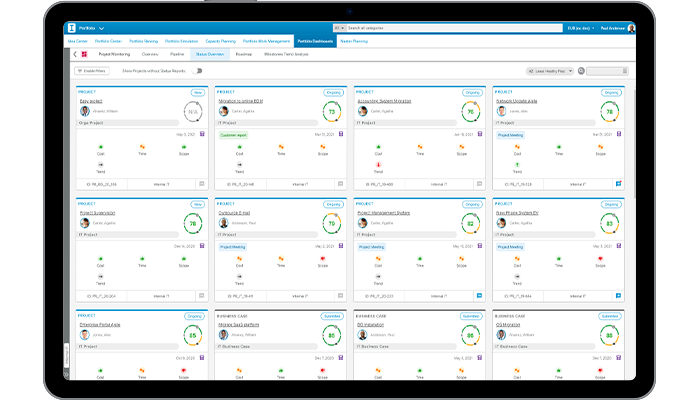The image size is (700, 400).
Task: Switch to the Overview sub-tab
Action: coord(150,54)
